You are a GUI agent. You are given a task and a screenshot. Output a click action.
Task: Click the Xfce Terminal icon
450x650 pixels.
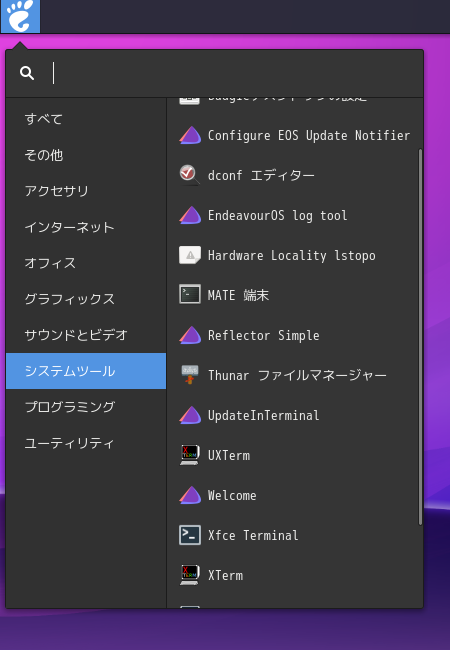[x=190, y=535]
